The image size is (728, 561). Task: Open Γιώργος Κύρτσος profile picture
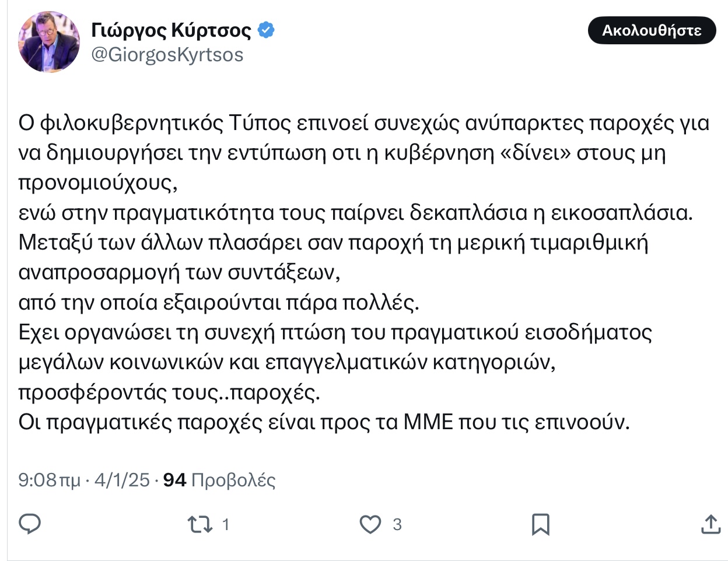coord(49,41)
